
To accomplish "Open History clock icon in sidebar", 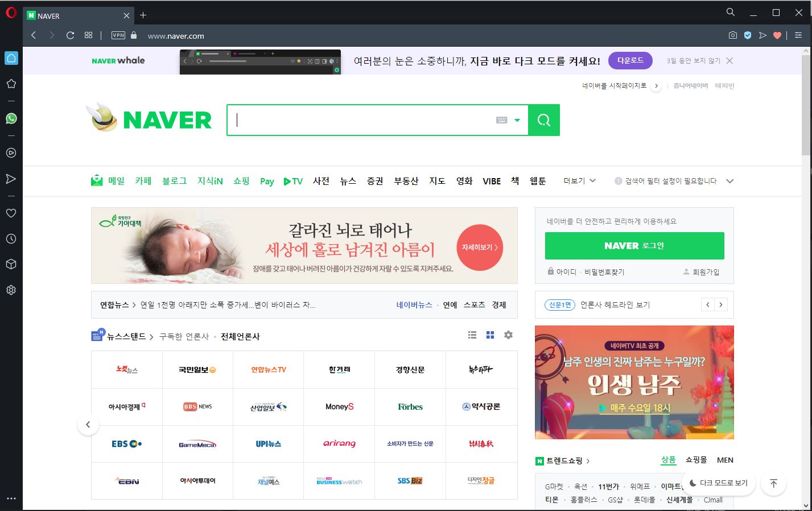I will 11,238.
